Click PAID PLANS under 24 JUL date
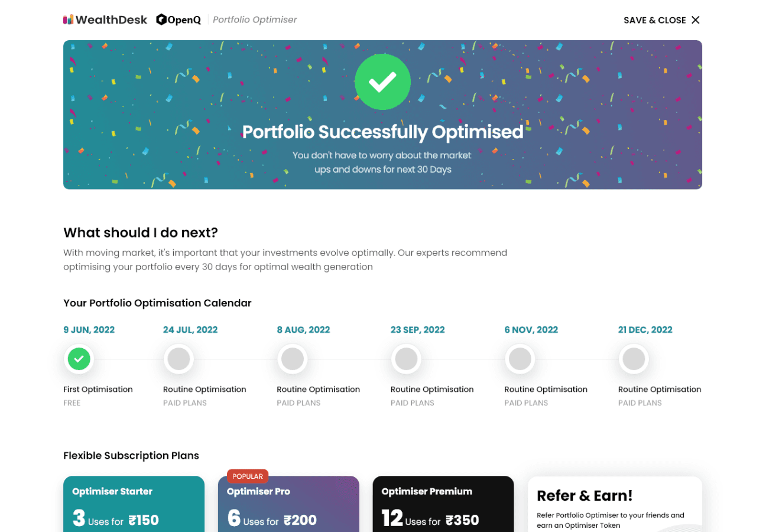Screen dimensions: 766x532 coord(185,403)
